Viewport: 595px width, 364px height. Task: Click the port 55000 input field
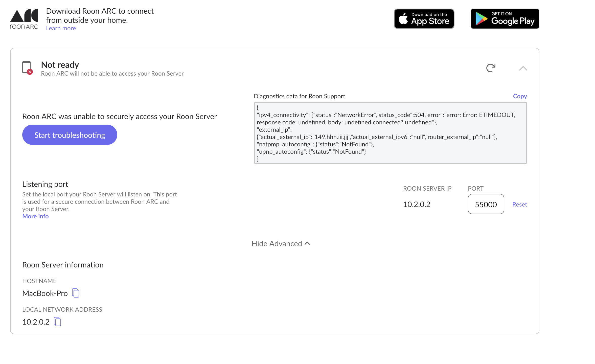coord(486,204)
